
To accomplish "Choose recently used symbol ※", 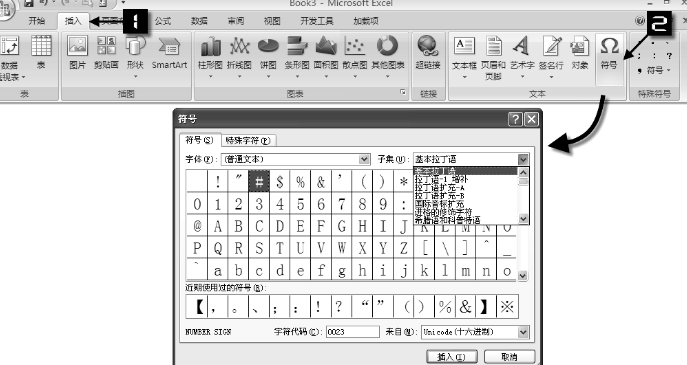I will pos(507,306).
